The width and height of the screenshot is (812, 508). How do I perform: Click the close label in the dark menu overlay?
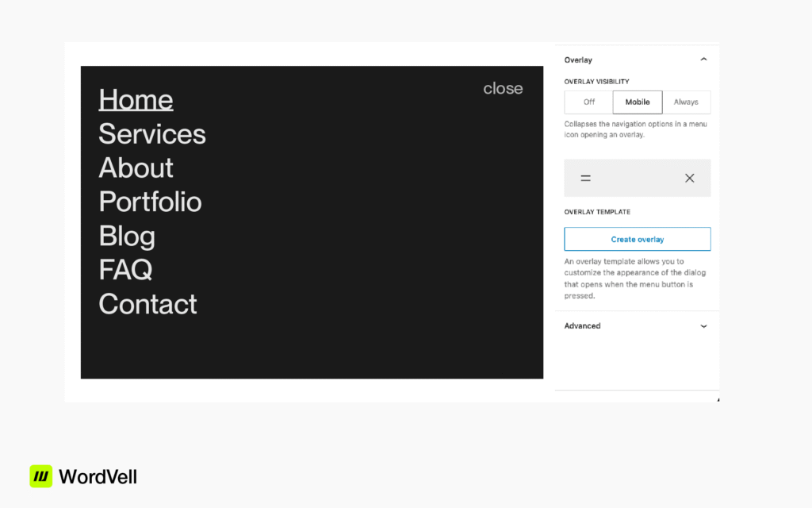point(503,88)
